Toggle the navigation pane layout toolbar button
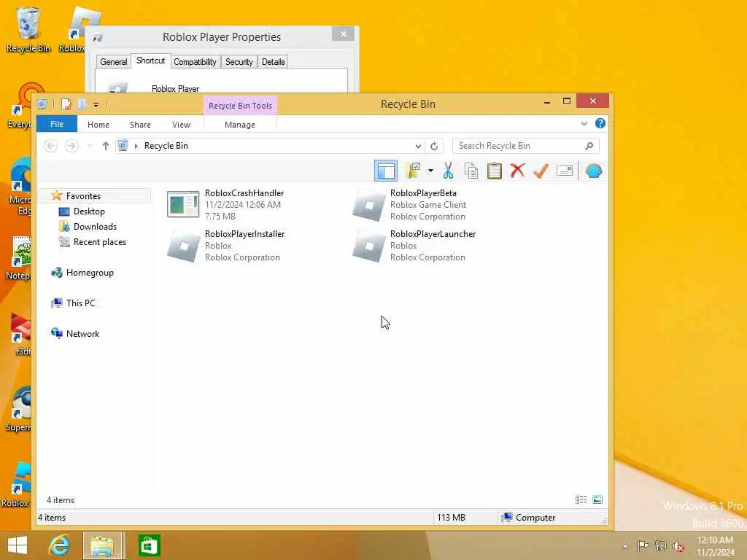 pos(385,171)
